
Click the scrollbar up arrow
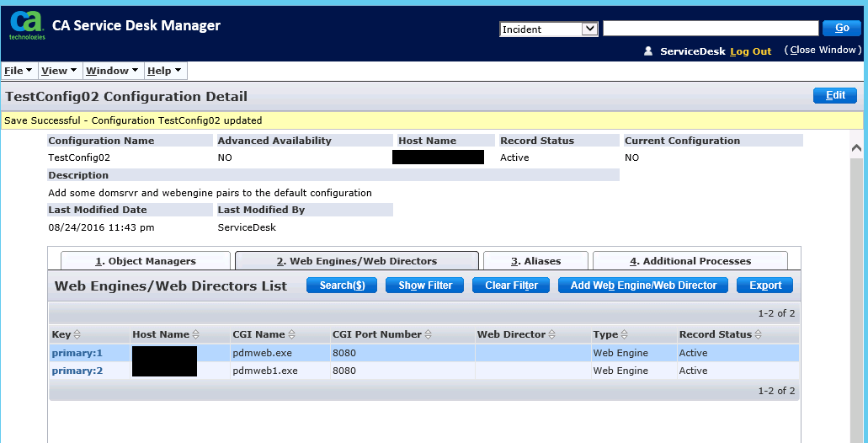(856, 148)
